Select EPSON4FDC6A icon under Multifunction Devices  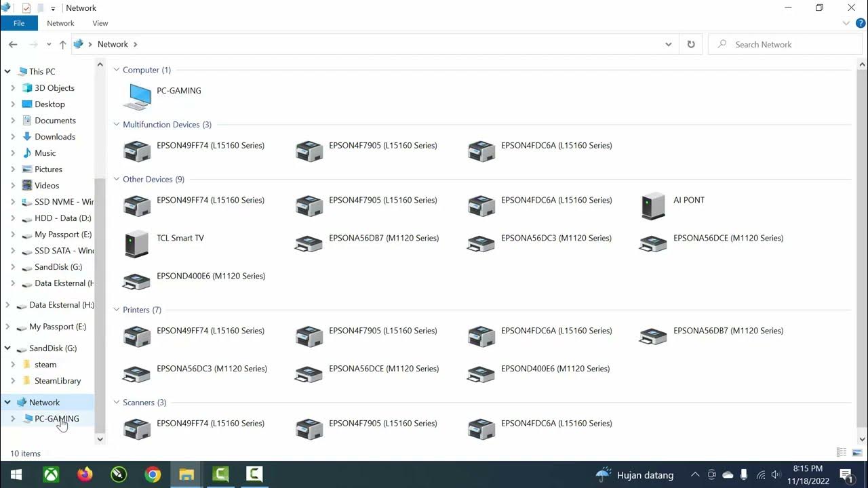pyautogui.click(x=482, y=150)
